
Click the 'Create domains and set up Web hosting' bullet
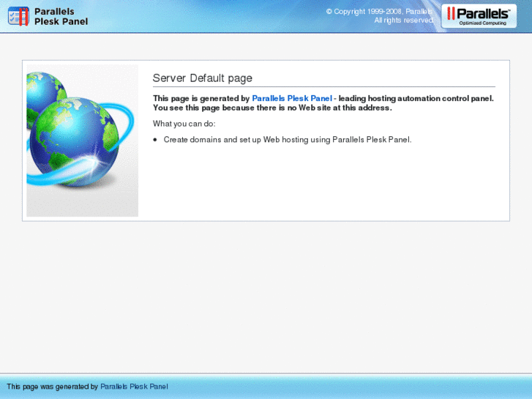click(288, 140)
